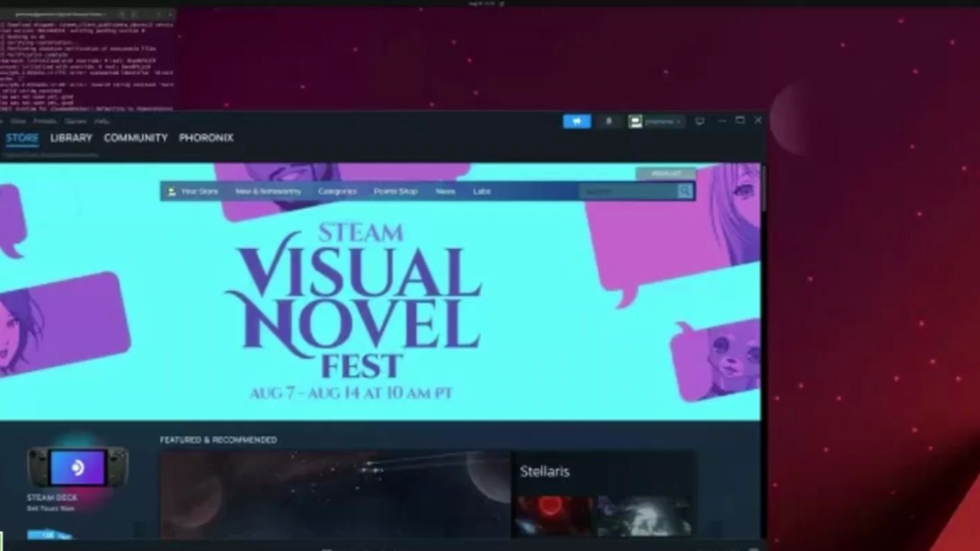The height and width of the screenshot is (551, 980).
Task: Open the Wishlist button
Action: (x=665, y=174)
